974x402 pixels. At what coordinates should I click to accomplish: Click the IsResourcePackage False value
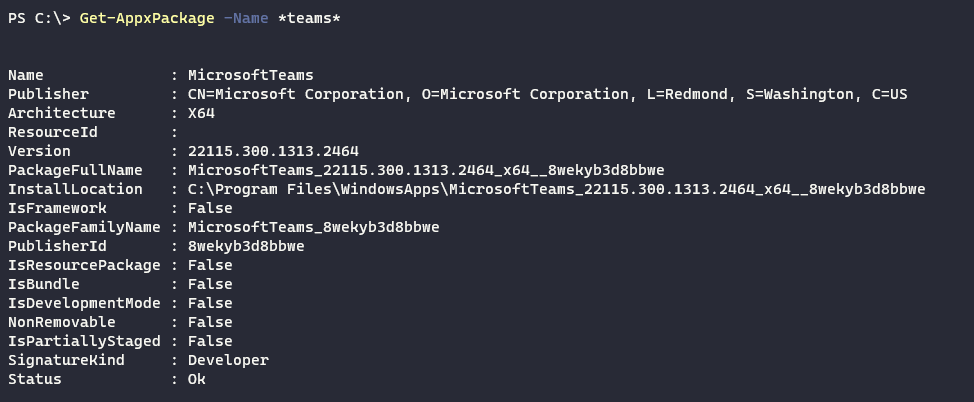point(210,265)
